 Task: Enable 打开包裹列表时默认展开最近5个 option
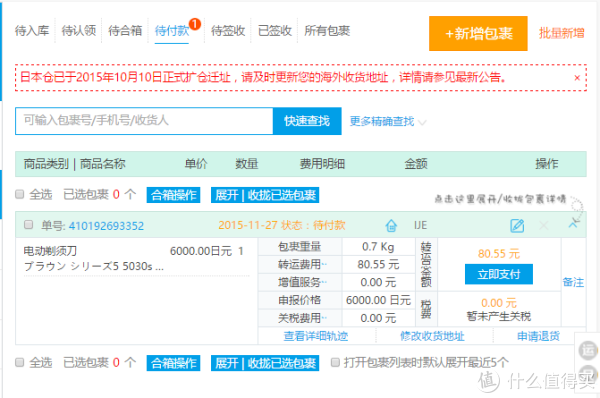click(335, 362)
